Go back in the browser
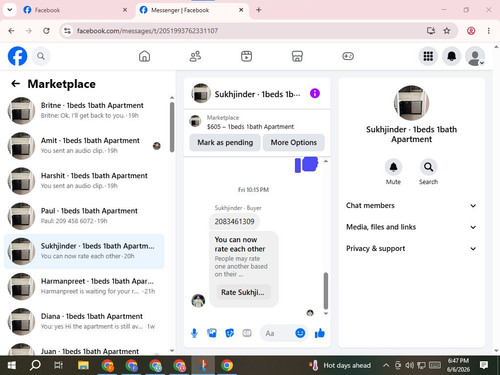 [x=11, y=31]
